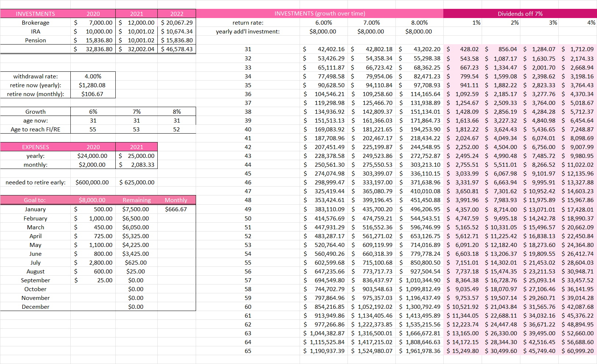Viewport: 597px width, 364px height.
Task: Select the IRA row label
Action: (x=35, y=31)
